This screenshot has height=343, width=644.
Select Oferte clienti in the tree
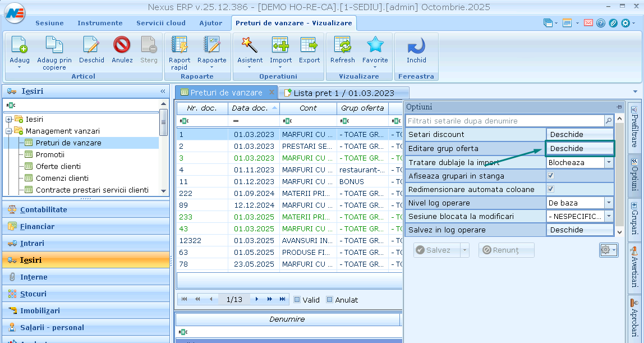coord(58,166)
